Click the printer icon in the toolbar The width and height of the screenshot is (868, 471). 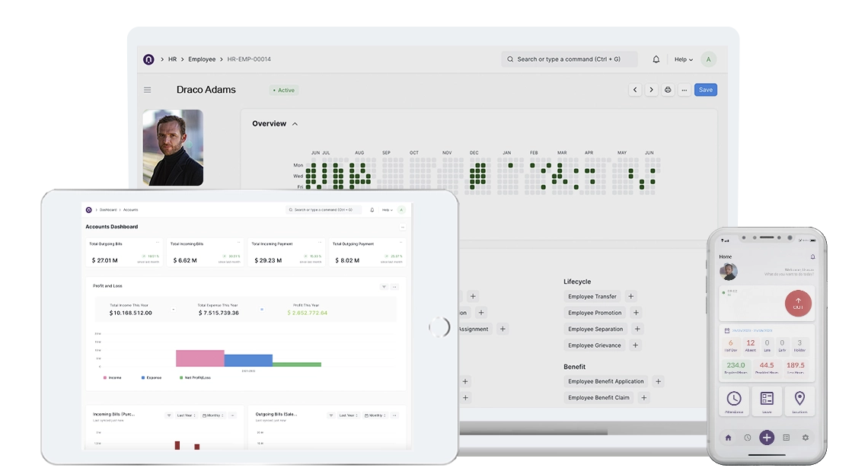click(668, 89)
